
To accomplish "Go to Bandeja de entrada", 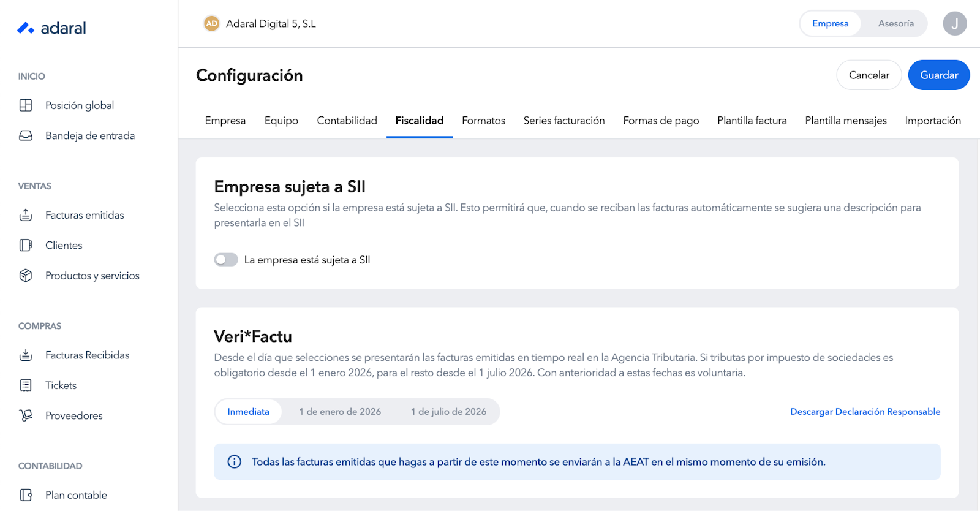I will pos(90,135).
